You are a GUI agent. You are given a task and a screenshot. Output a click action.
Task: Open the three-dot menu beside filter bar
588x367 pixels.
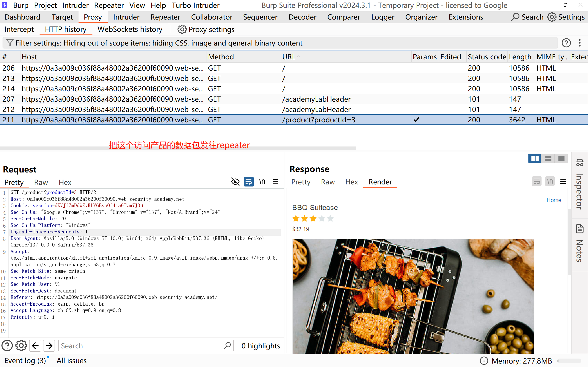(580, 43)
